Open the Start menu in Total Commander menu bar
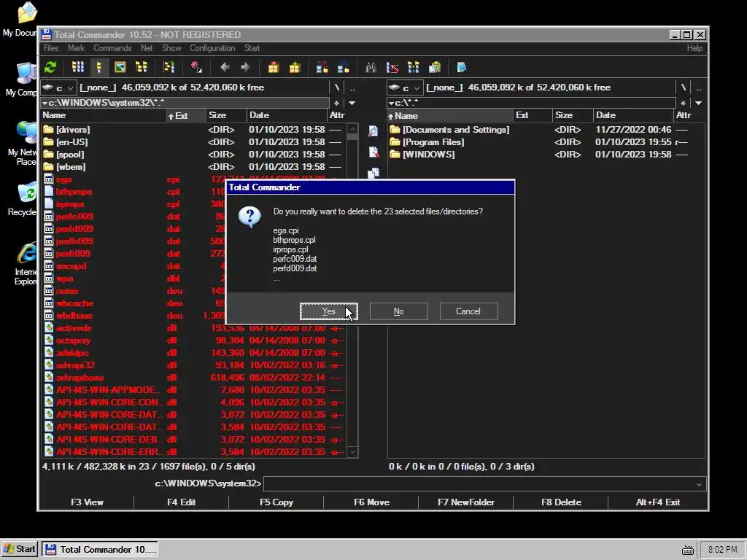747x560 pixels. click(x=252, y=48)
